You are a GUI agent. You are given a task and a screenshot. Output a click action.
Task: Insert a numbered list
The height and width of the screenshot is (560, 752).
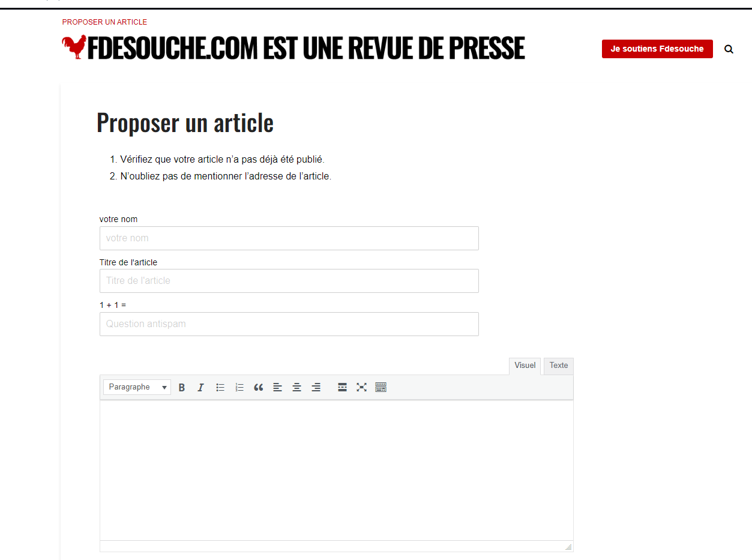239,387
